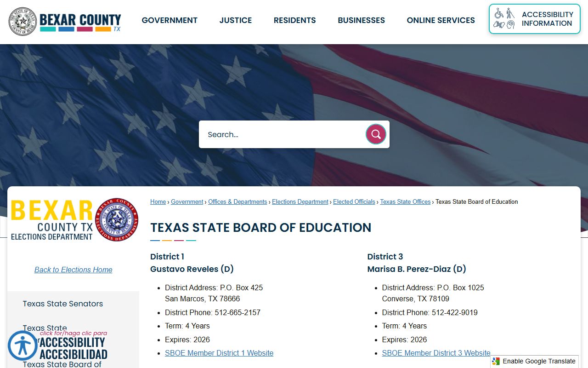
Task: Open SBOE Member District 3 Website
Action: [x=436, y=353]
